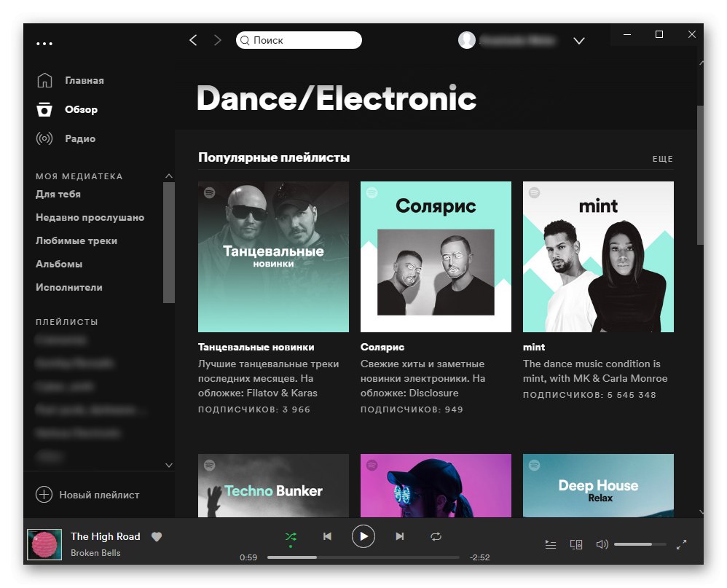The image size is (727, 588).
Task: Open Недавно прослушано
Action: 90,217
